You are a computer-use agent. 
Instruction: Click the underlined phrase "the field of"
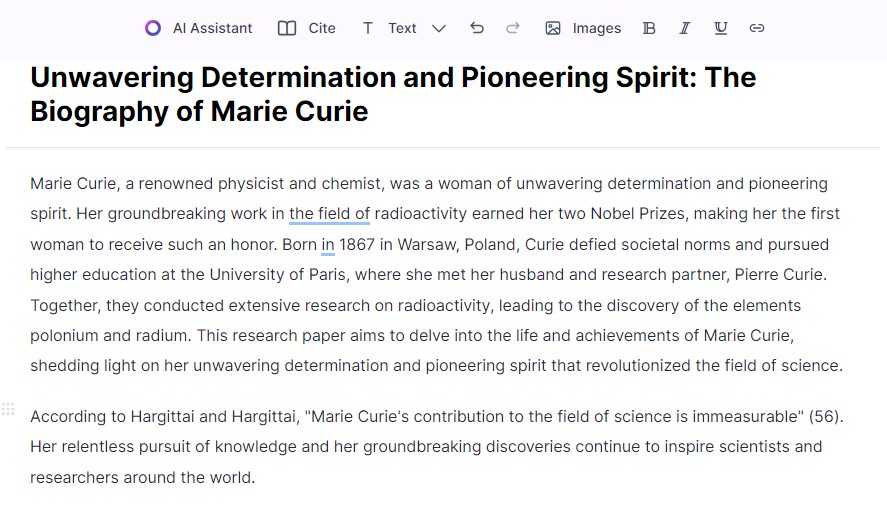tap(329, 214)
